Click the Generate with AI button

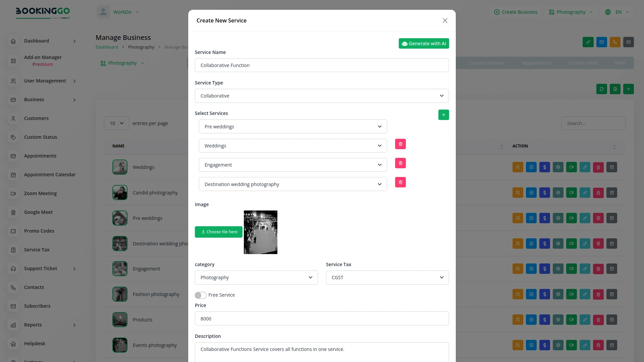pyautogui.click(x=424, y=43)
